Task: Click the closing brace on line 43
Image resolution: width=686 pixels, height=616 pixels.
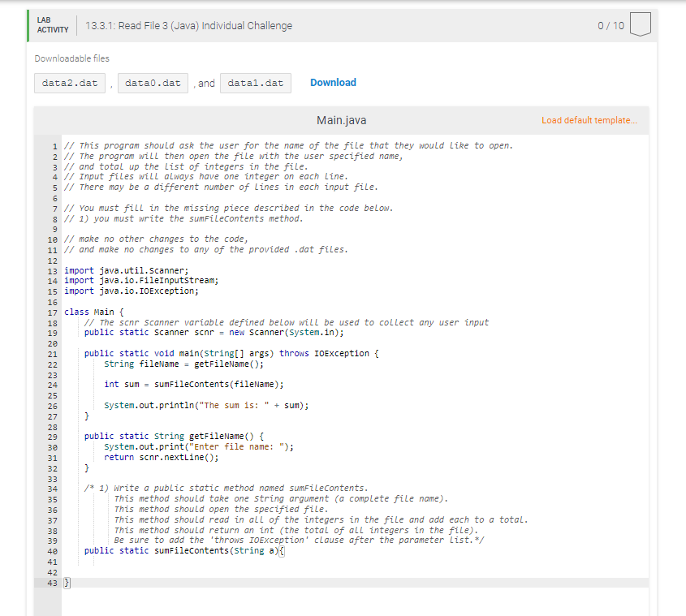Action: pos(67,582)
